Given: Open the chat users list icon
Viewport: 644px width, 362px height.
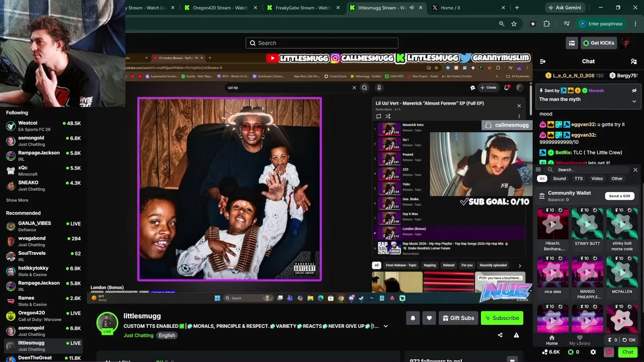Looking at the screenshot, I should pyautogui.click(x=634, y=61).
